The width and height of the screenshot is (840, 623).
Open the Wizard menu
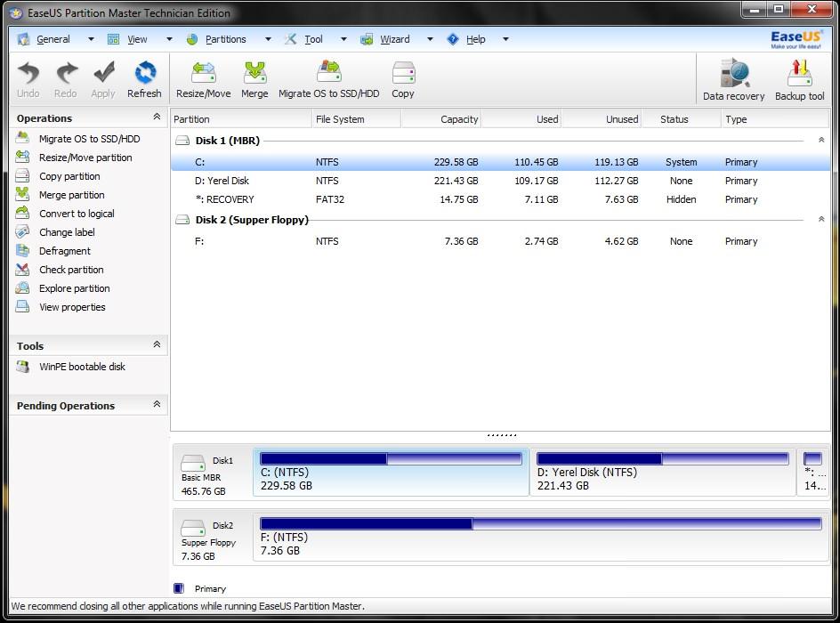coord(394,39)
